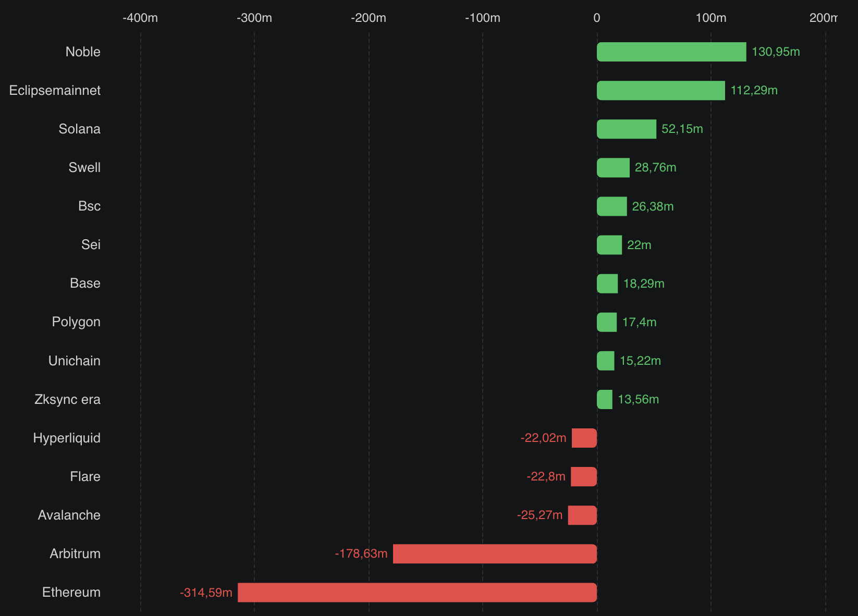Click the 0 axis tick label
This screenshot has width=858, height=616.
pos(597,18)
